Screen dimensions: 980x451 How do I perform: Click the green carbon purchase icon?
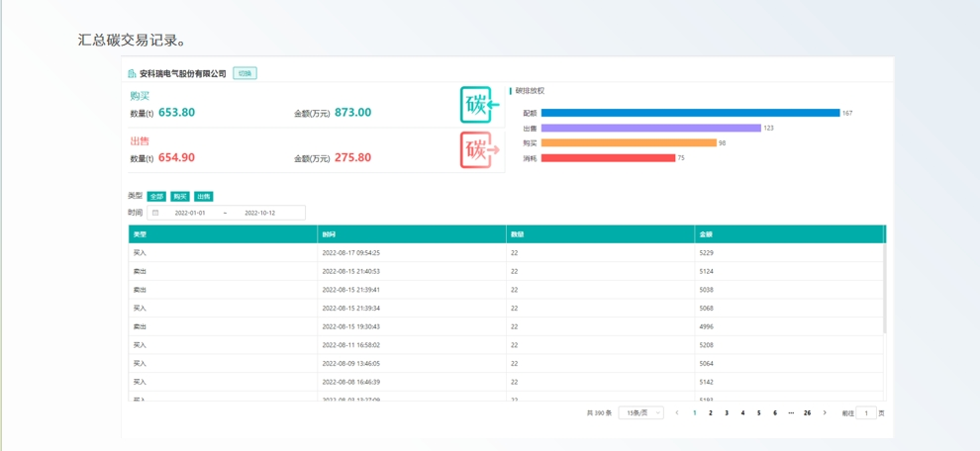(x=479, y=105)
